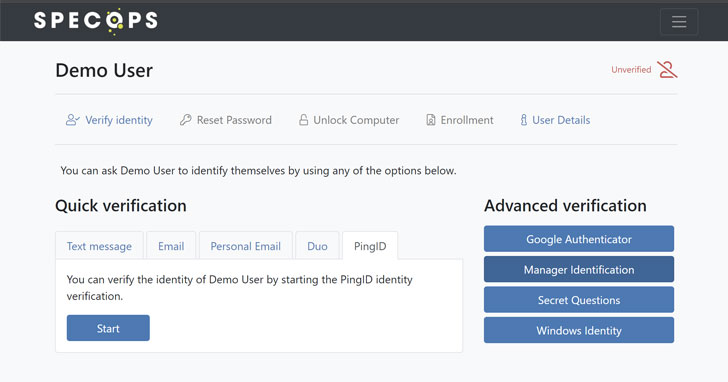Click the User Details info icon

[x=524, y=120]
